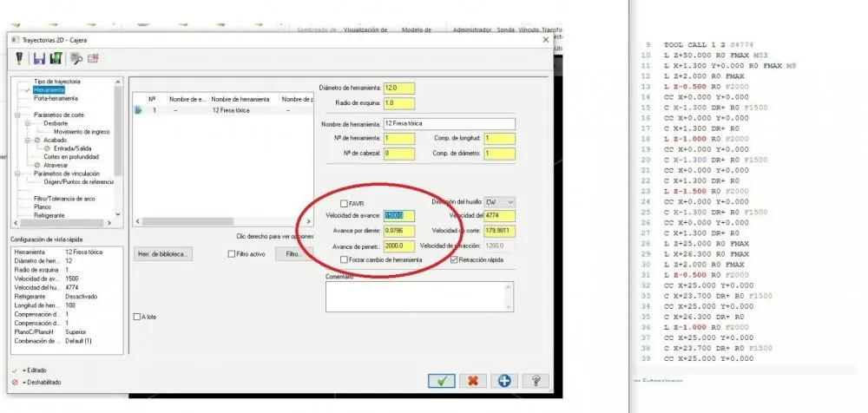Collapse the Desbaste tree node

coord(27,123)
